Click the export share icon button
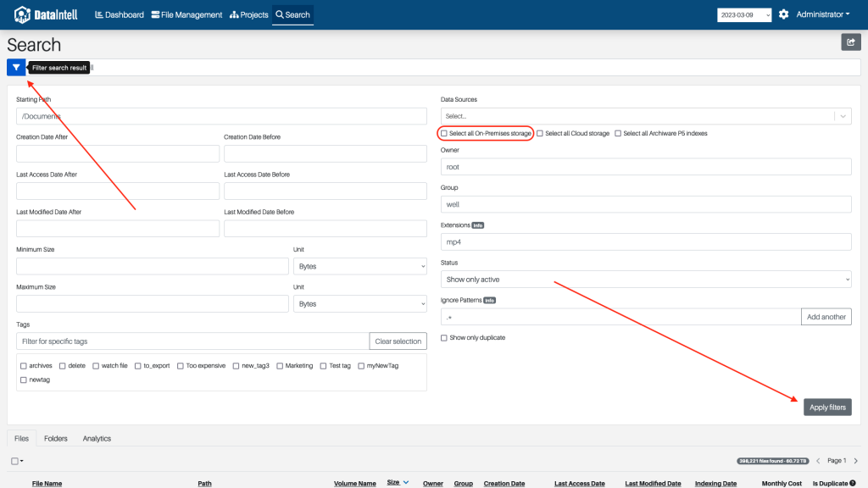The width and height of the screenshot is (868, 488). pos(851,42)
